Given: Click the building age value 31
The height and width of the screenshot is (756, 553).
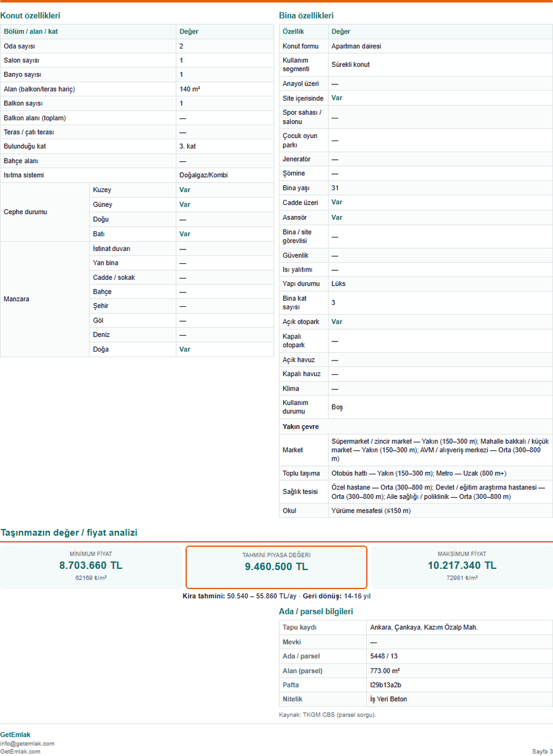Looking at the screenshot, I should click(335, 188).
